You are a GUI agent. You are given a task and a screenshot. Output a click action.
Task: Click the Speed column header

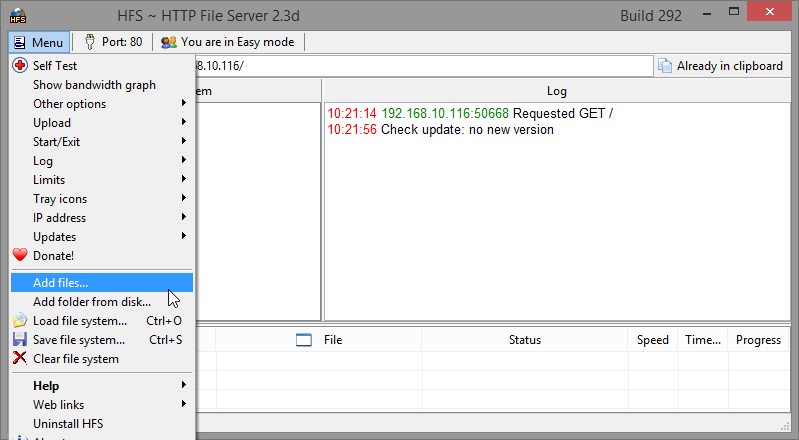(653, 340)
